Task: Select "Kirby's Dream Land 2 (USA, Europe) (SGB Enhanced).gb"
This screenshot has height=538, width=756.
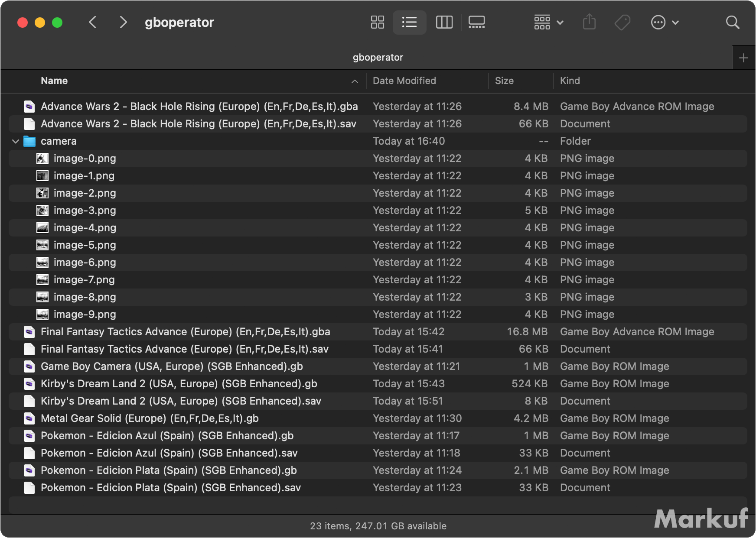Action: coord(179,384)
